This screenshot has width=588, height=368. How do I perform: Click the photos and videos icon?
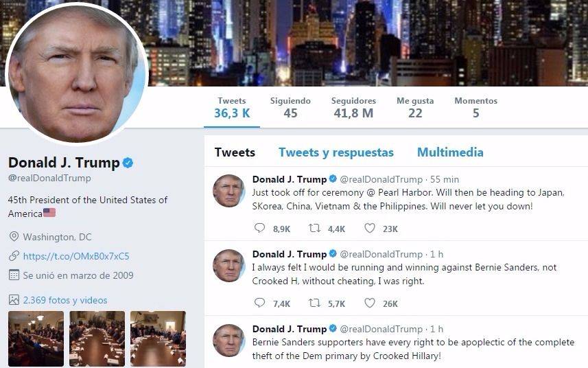pyautogui.click(x=14, y=300)
